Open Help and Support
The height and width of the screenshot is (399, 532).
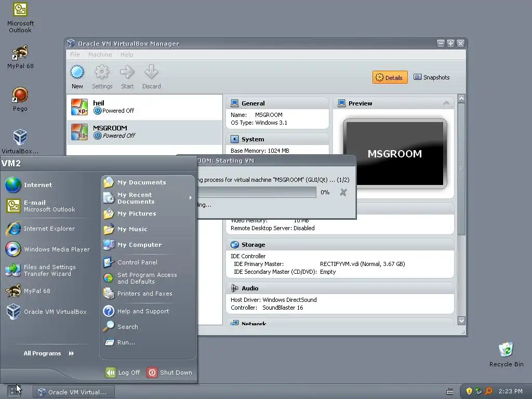148,311
